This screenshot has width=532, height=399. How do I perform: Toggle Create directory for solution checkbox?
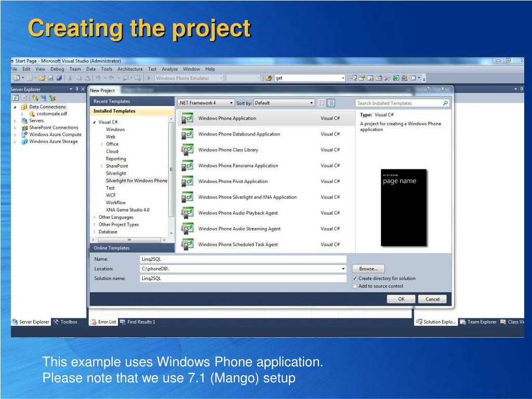coord(354,278)
